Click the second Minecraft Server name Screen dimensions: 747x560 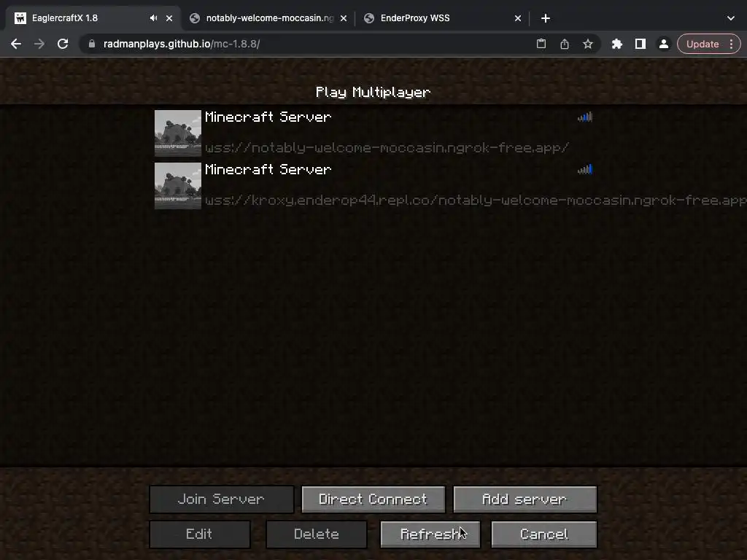pyautogui.click(x=268, y=169)
